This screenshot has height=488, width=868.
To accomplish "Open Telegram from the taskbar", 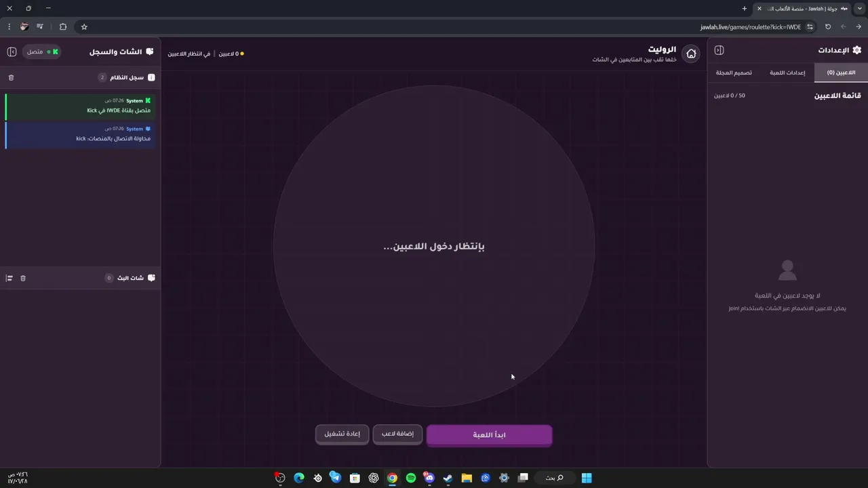I will point(336,478).
